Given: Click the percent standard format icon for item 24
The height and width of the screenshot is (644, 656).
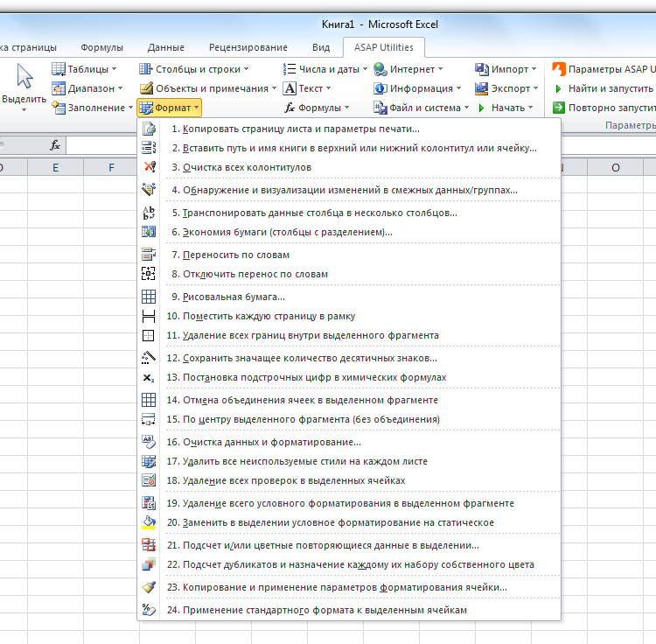Looking at the screenshot, I should click(x=149, y=610).
